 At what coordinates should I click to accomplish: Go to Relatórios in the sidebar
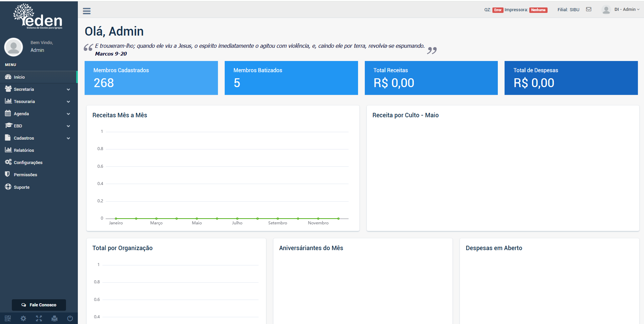pyautogui.click(x=24, y=150)
